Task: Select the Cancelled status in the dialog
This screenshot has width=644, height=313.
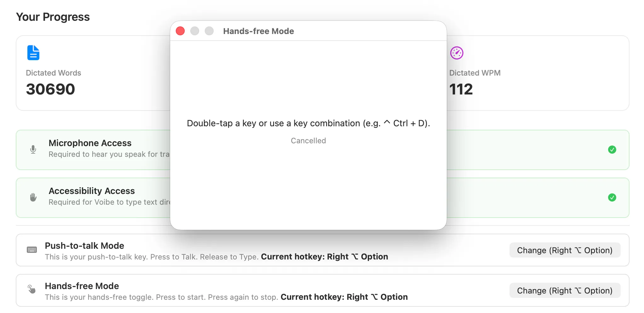Action: pos(308,140)
